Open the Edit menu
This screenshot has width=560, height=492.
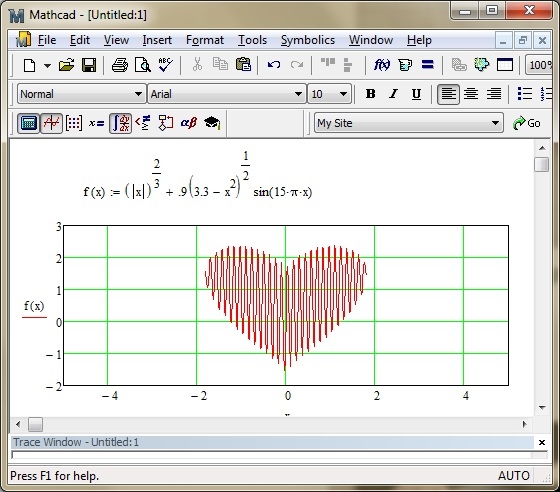click(x=80, y=40)
